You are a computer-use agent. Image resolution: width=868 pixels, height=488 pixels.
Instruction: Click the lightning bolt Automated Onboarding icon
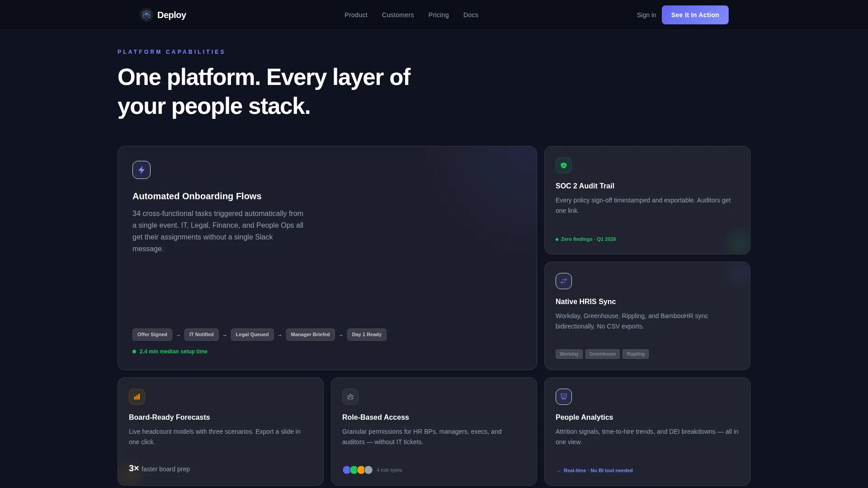click(x=142, y=170)
